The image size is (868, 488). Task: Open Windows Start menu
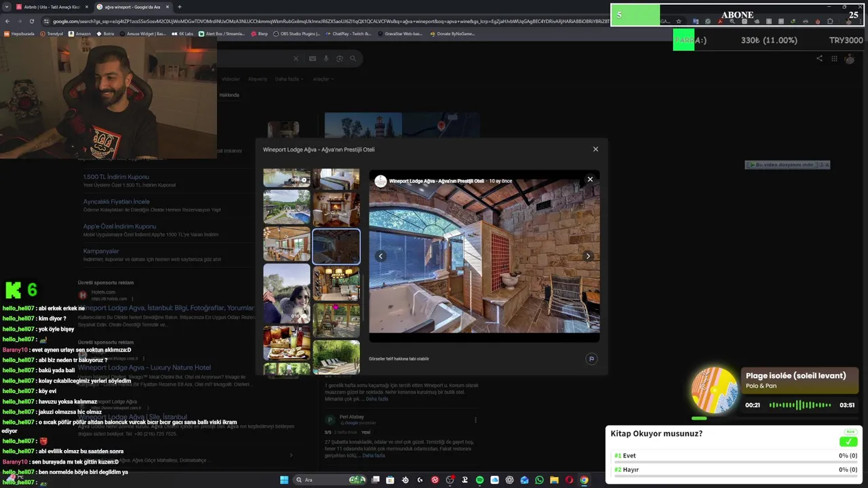(284, 480)
